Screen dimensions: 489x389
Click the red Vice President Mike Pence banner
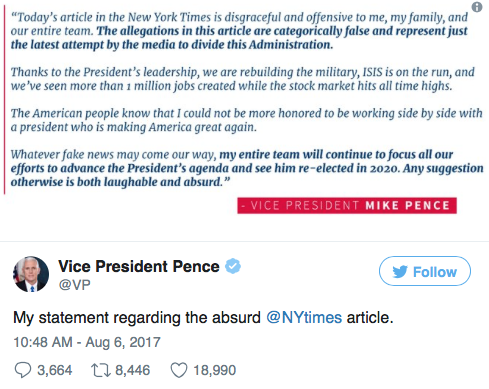click(x=347, y=205)
